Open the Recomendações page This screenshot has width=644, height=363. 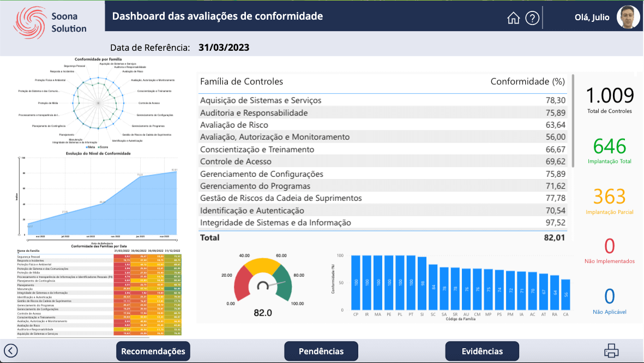[153, 351]
